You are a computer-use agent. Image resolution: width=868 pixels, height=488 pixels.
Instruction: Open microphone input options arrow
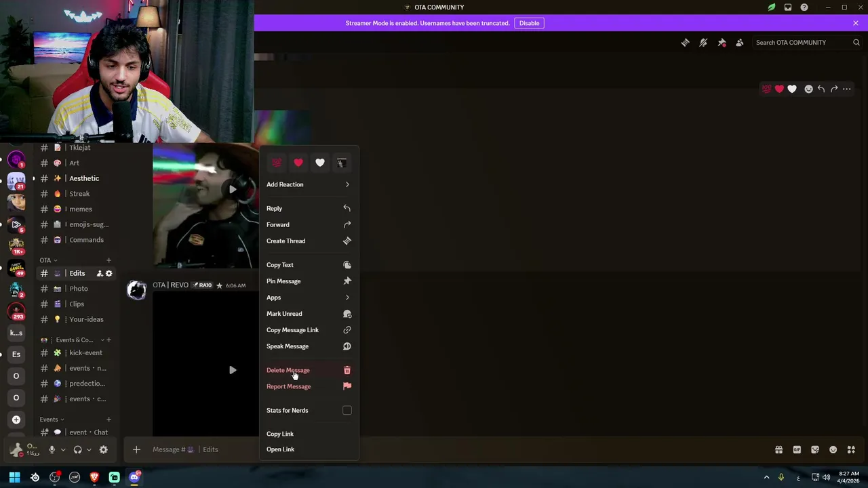coord(63,449)
